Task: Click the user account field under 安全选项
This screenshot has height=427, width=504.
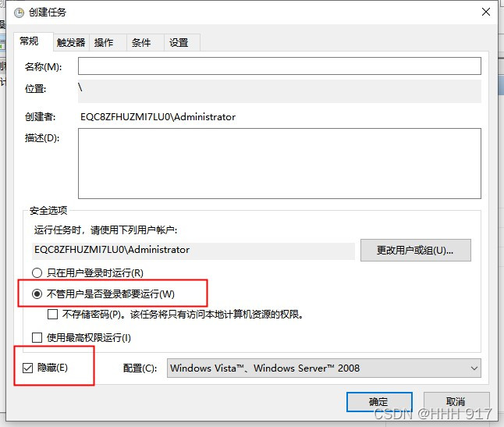Action: [x=193, y=250]
